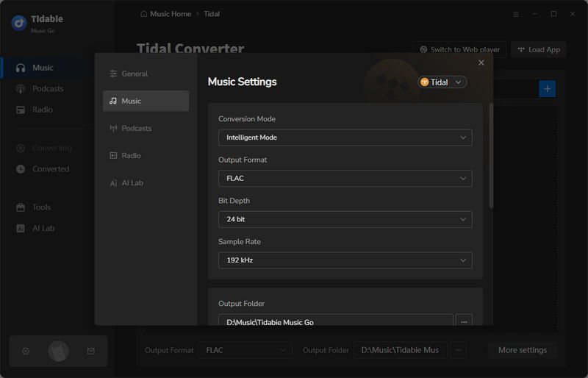Click the music note icon in settings
This screenshot has height=378, width=588.
[113, 101]
